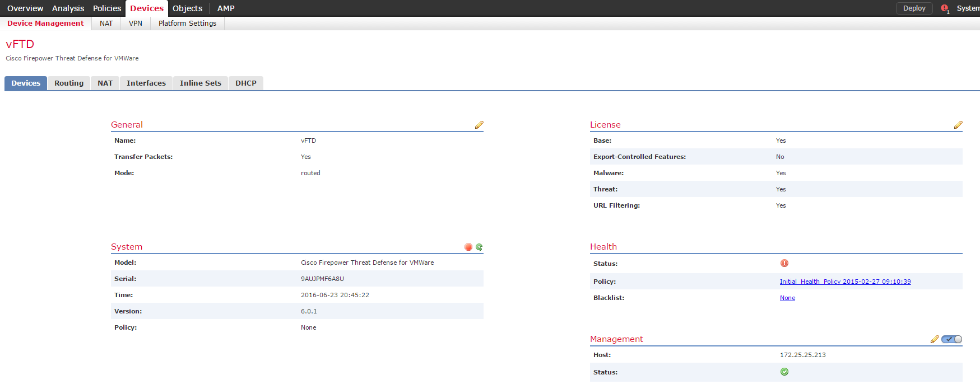This screenshot has width=980, height=389.
Task: Click version value 6.0.1
Action: click(x=309, y=311)
